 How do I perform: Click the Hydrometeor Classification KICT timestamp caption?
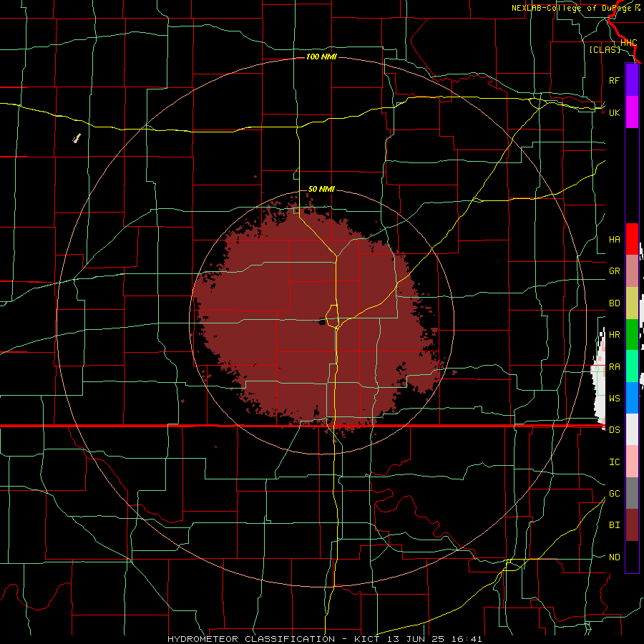click(x=324, y=639)
